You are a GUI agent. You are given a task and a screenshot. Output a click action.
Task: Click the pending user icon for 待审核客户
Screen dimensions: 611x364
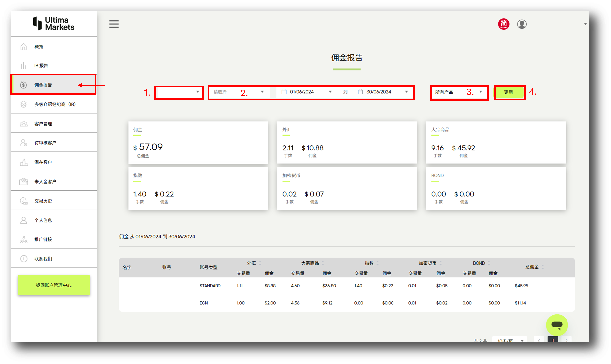pos(23,143)
